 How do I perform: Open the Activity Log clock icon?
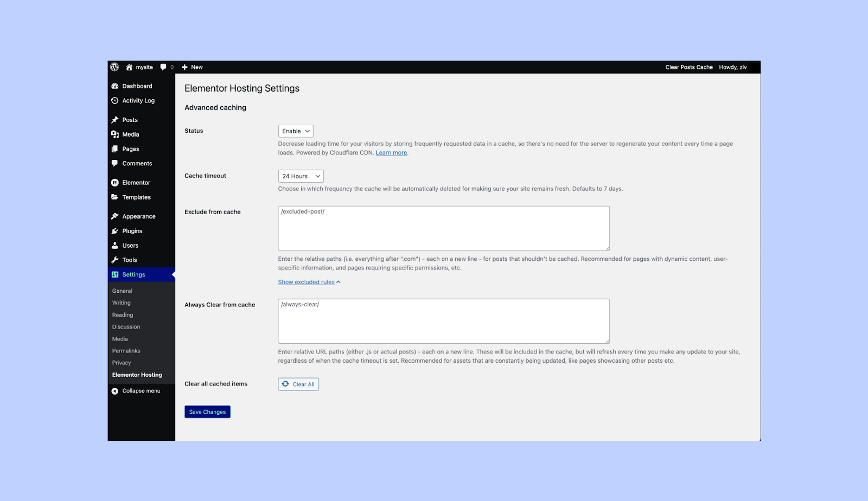pyautogui.click(x=115, y=101)
